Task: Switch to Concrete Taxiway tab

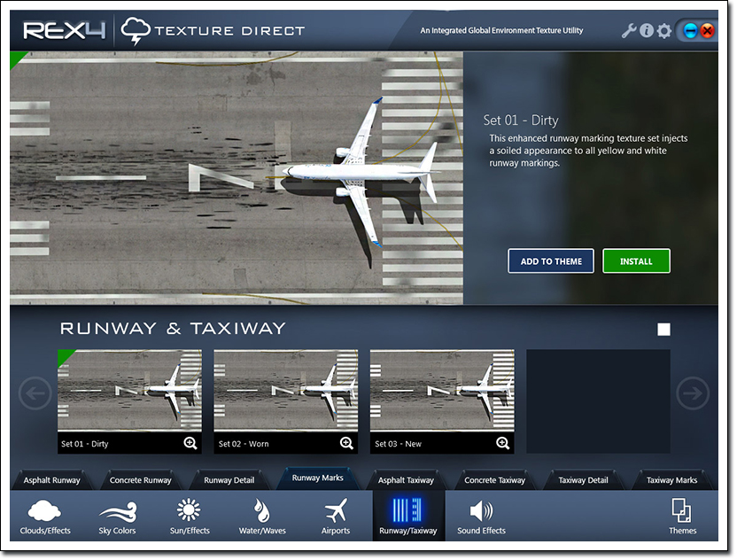Action: click(494, 480)
